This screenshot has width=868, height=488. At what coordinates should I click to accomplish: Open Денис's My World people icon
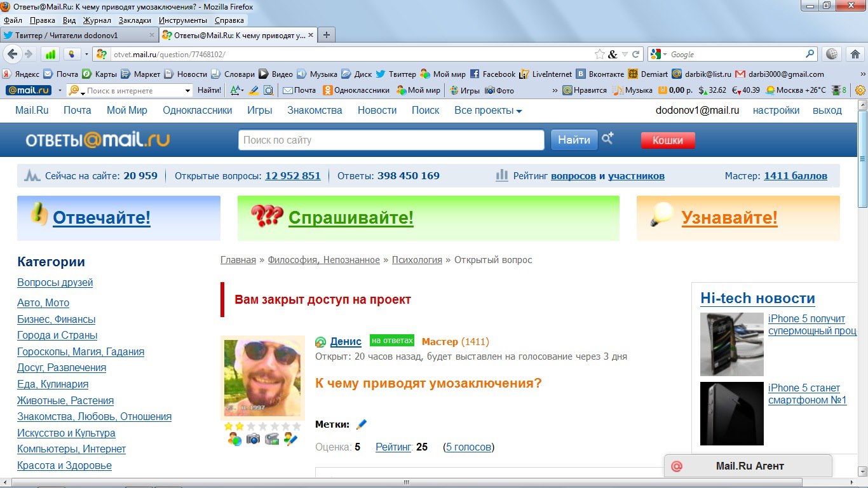coord(234,438)
